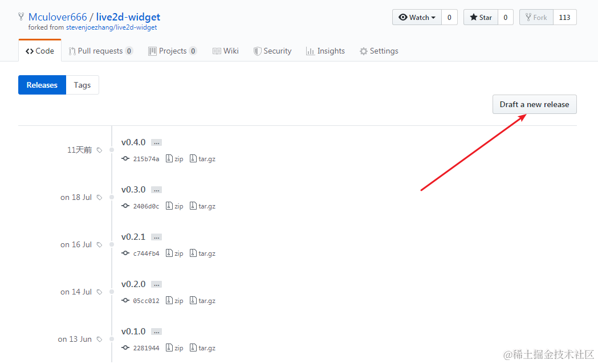
Task: Open the stevenjoezhang/live2d-widget source repo link
Action: coord(111,27)
